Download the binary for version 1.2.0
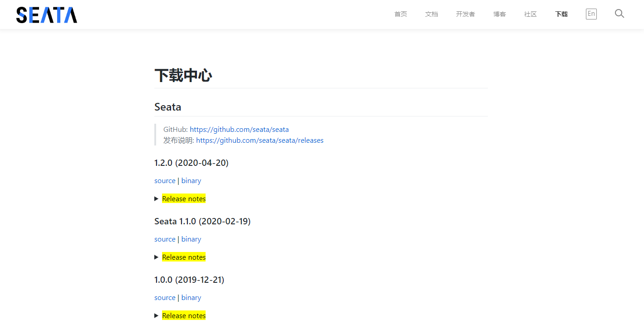Viewport: 644px width, 334px height. click(x=191, y=180)
